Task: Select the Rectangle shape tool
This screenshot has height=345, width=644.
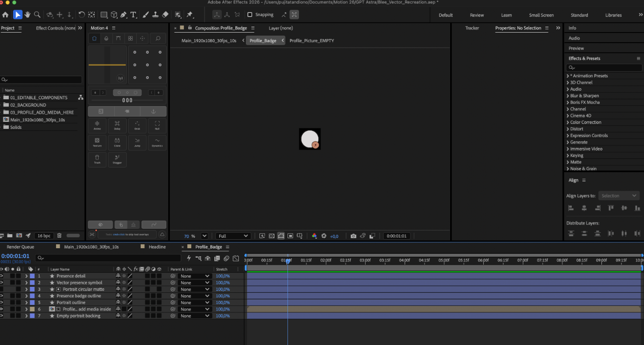Action: pos(104,15)
